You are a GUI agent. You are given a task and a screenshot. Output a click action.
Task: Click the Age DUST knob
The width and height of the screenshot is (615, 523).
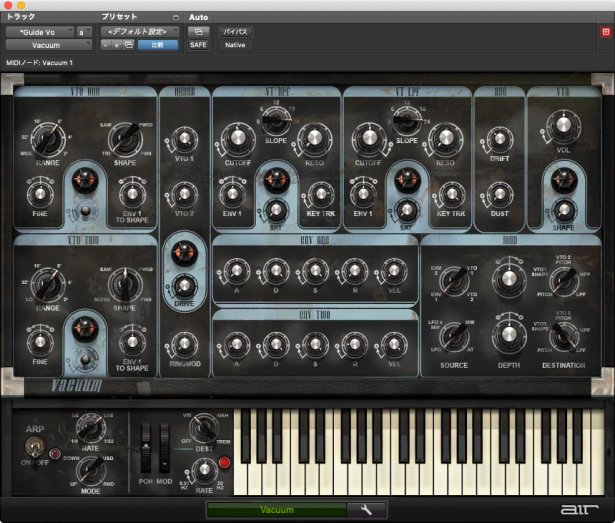click(500, 194)
